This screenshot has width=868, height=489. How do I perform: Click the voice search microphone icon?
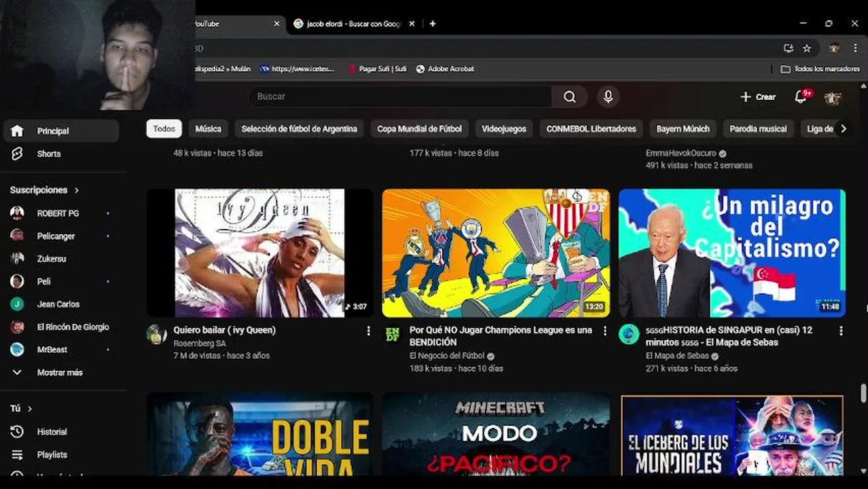click(608, 97)
